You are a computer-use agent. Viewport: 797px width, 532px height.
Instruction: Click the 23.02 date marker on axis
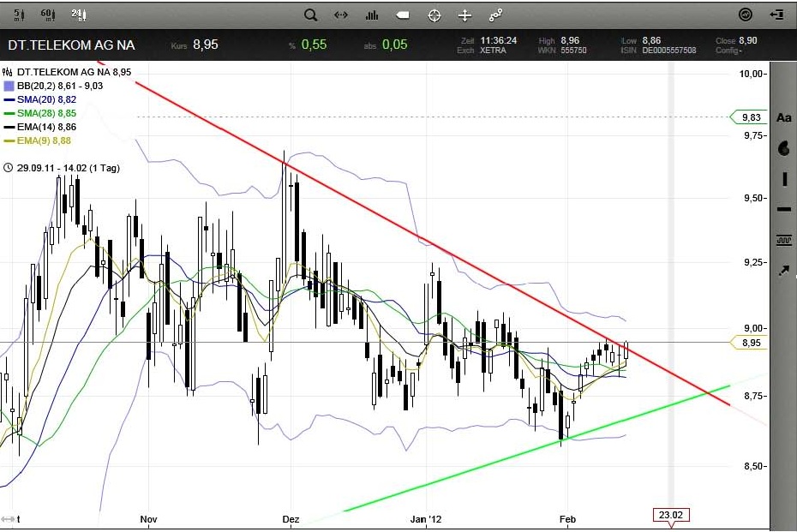click(671, 515)
